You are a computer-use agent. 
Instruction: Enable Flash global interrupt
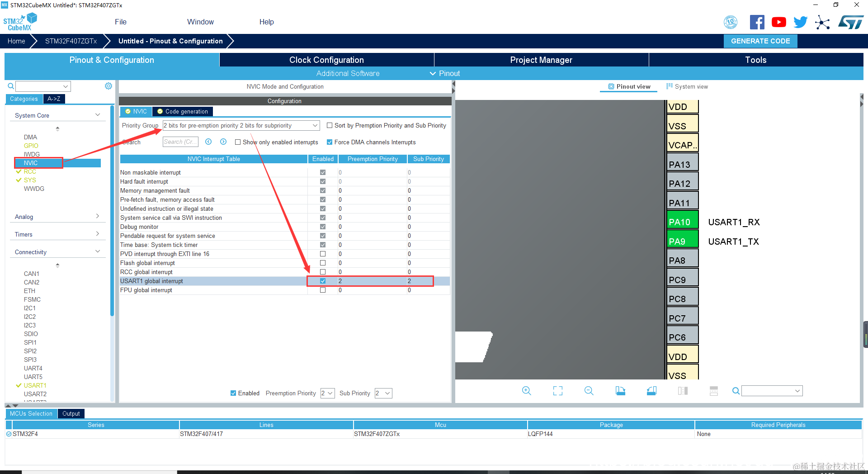(x=323, y=263)
